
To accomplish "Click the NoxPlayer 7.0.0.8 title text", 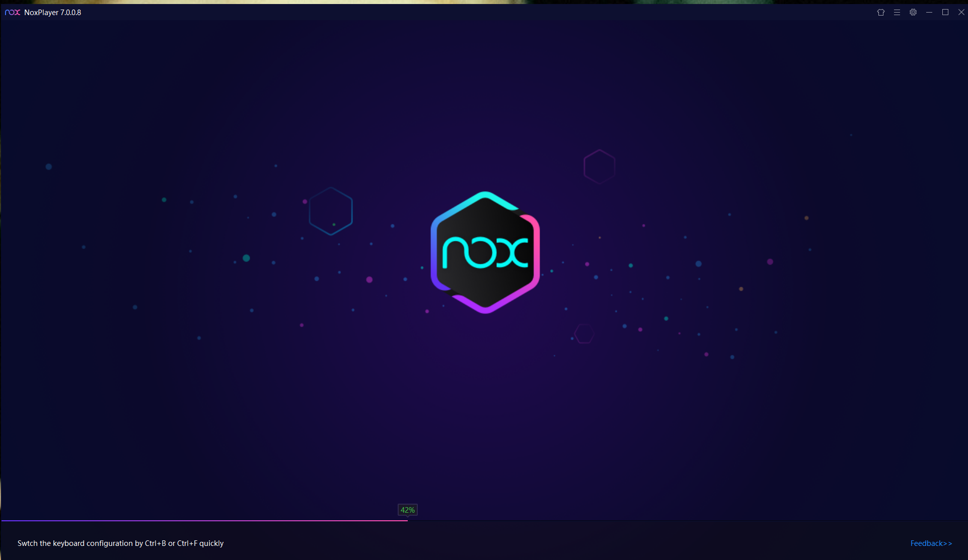I will pyautogui.click(x=52, y=12).
